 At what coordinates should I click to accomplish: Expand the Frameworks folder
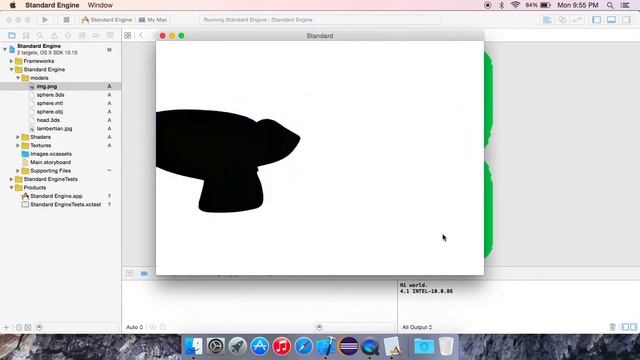click(x=11, y=61)
